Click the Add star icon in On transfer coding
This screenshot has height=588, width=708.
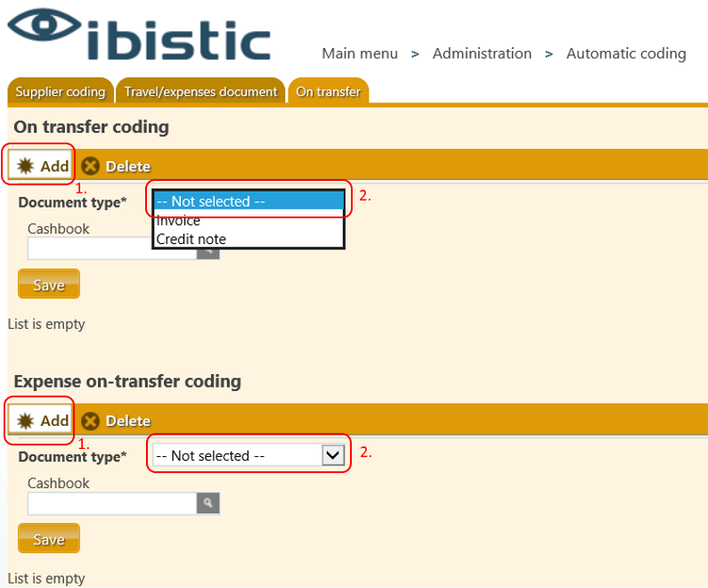pos(25,166)
